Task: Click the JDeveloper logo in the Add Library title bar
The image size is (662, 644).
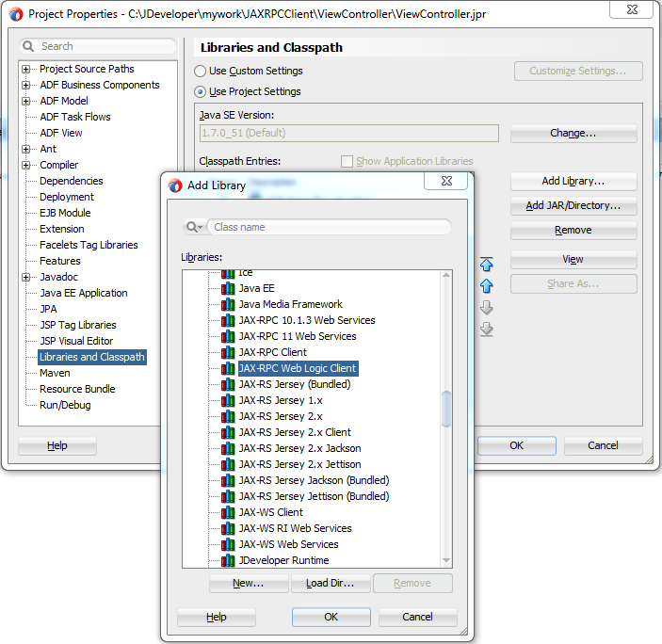Action: coord(175,185)
